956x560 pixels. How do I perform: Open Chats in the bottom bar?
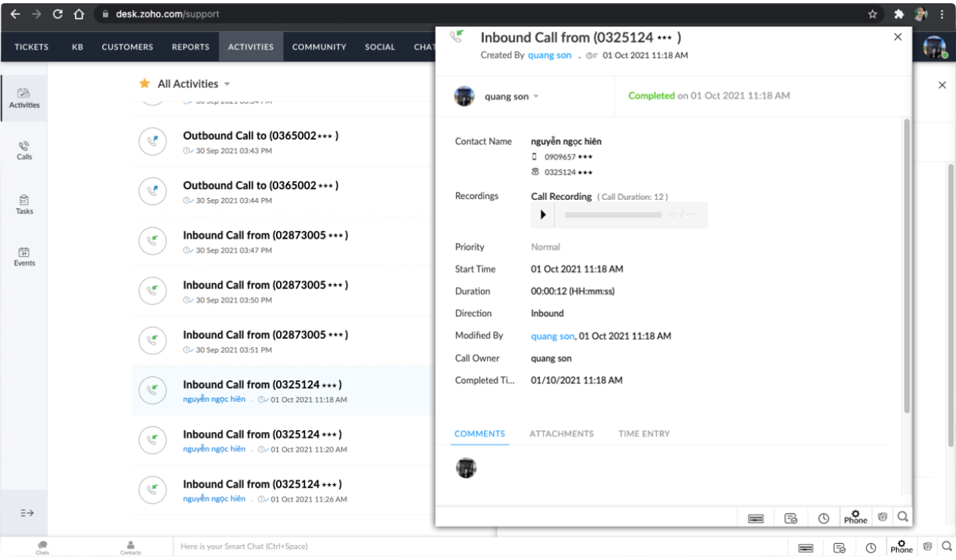42,547
